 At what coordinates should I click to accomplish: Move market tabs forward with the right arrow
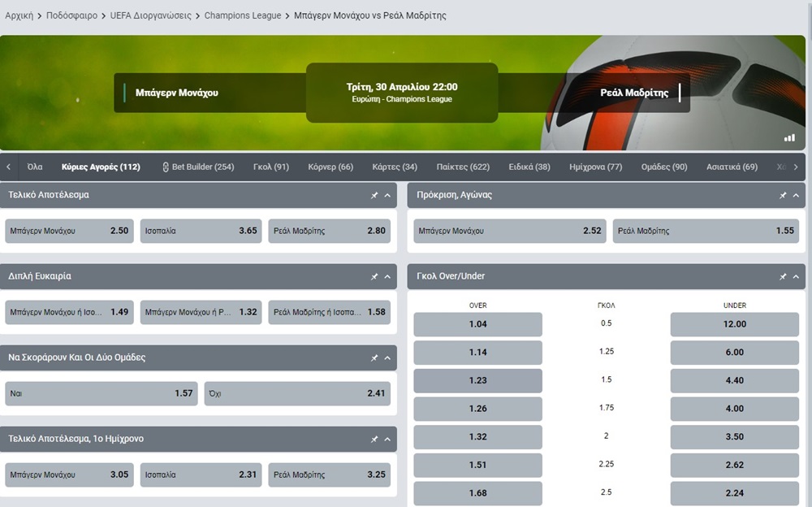[x=796, y=167]
